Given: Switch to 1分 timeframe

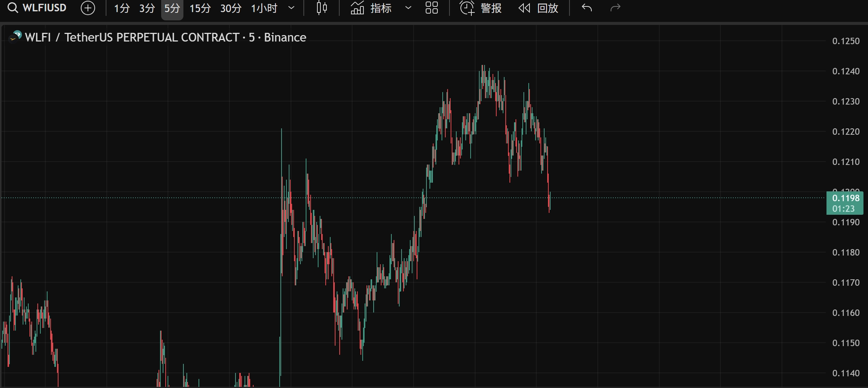Looking at the screenshot, I should pyautogui.click(x=122, y=8).
